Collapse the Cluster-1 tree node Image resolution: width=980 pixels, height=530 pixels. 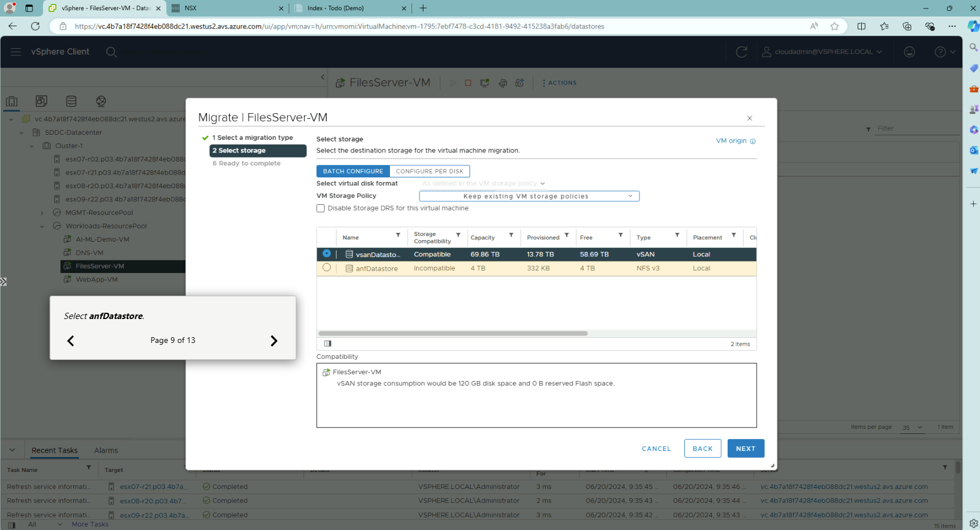[x=32, y=146]
